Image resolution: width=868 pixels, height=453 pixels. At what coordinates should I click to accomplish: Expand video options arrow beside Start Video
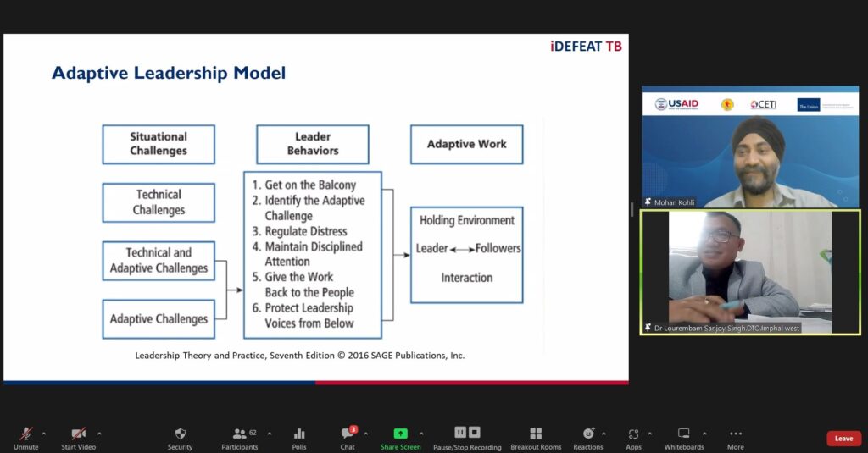(x=99, y=433)
